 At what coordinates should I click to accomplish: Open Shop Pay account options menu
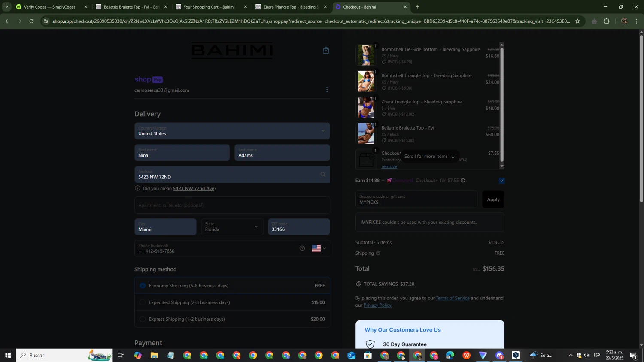pyautogui.click(x=327, y=90)
